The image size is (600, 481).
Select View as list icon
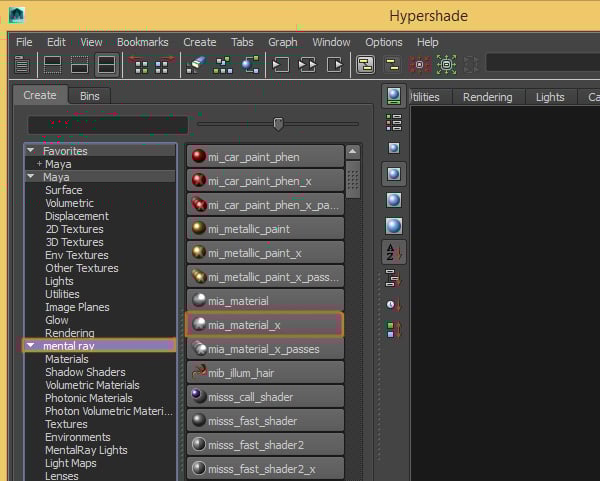394,122
